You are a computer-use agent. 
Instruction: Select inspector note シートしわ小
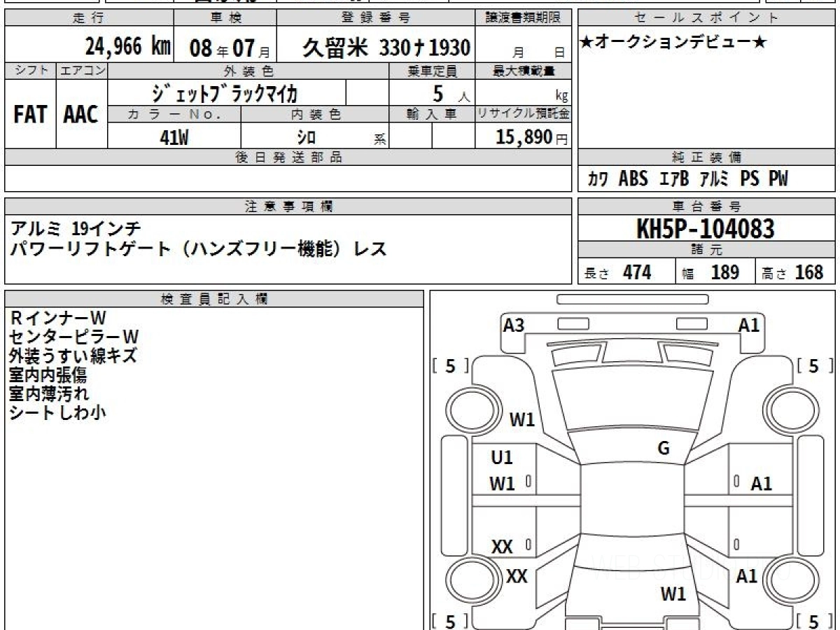pos(57,412)
